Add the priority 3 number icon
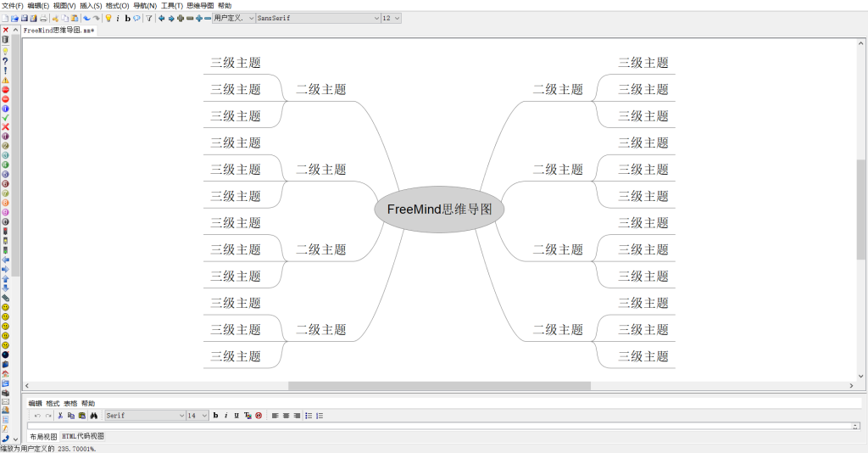 click(x=5, y=155)
